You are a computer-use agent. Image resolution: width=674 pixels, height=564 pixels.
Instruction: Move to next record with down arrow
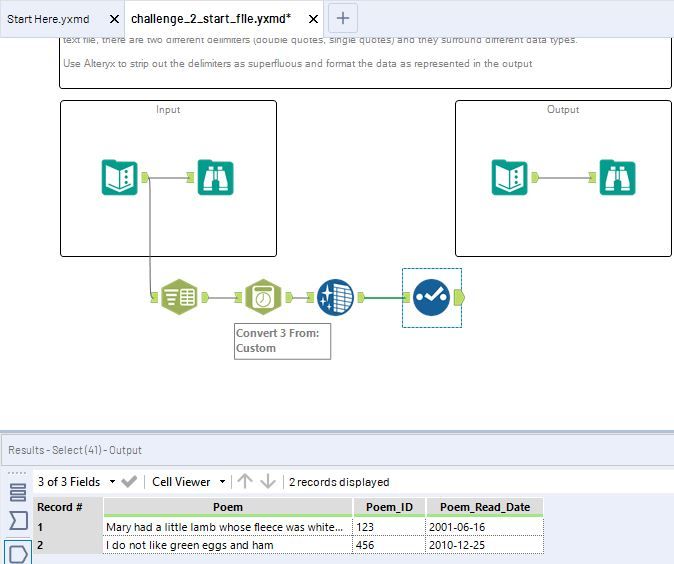(268, 481)
